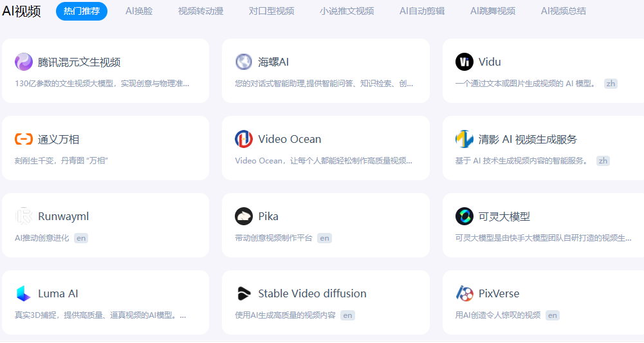Open the 清影 AI 视频生成服务 title
The width and height of the screenshot is (644, 343).
[x=528, y=139]
